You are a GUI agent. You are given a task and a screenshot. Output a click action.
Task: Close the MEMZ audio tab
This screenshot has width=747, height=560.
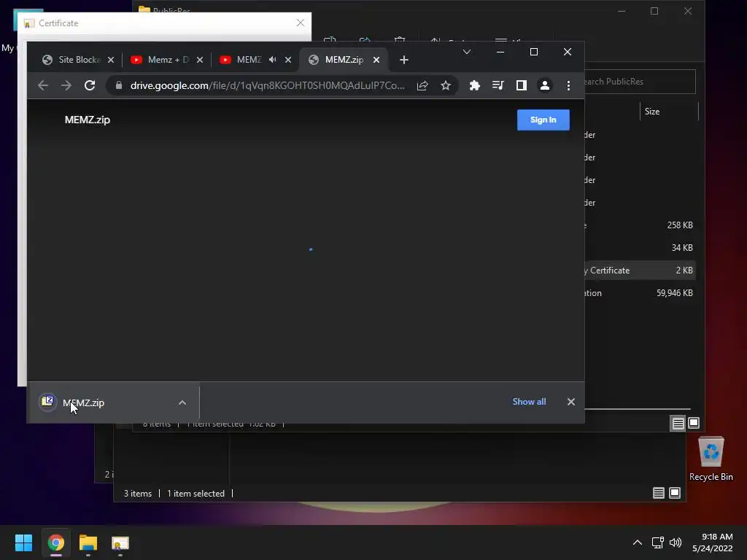(x=288, y=60)
